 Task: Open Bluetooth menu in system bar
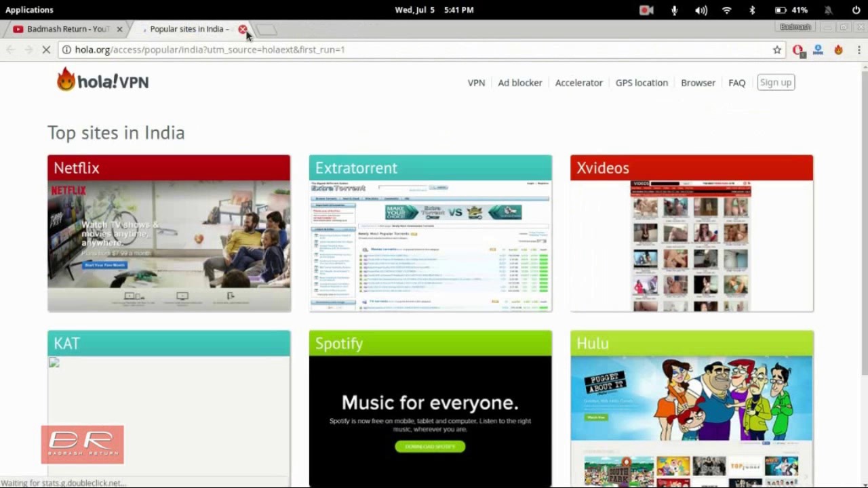pyautogui.click(x=752, y=10)
